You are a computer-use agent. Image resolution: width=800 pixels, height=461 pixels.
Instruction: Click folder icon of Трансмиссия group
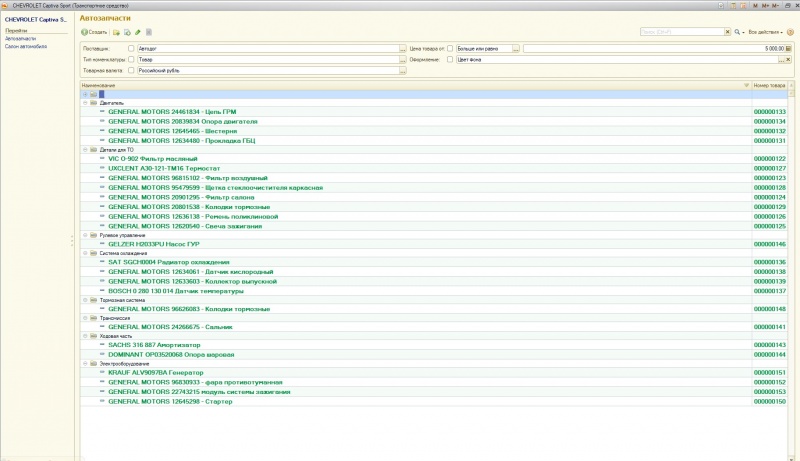coord(93,318)
